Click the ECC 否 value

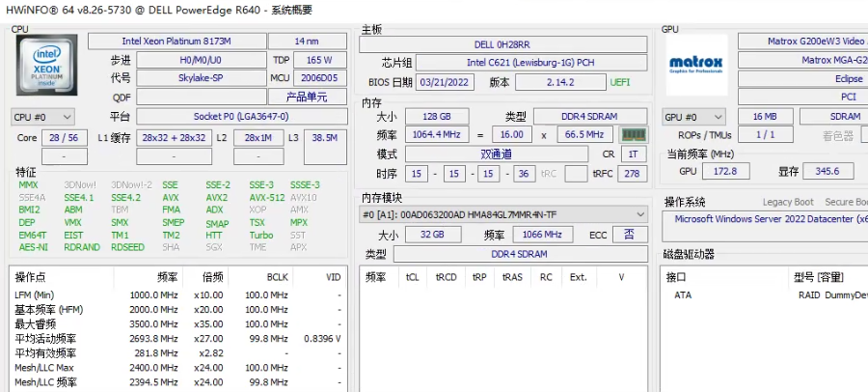pos(630,235)
